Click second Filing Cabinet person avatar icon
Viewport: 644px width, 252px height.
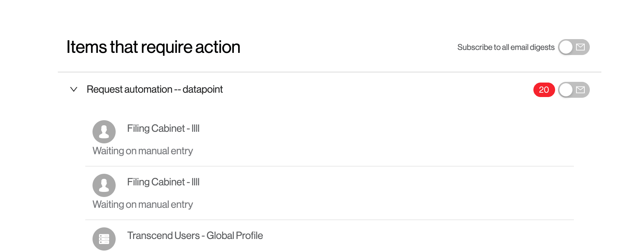coord(104,185)
